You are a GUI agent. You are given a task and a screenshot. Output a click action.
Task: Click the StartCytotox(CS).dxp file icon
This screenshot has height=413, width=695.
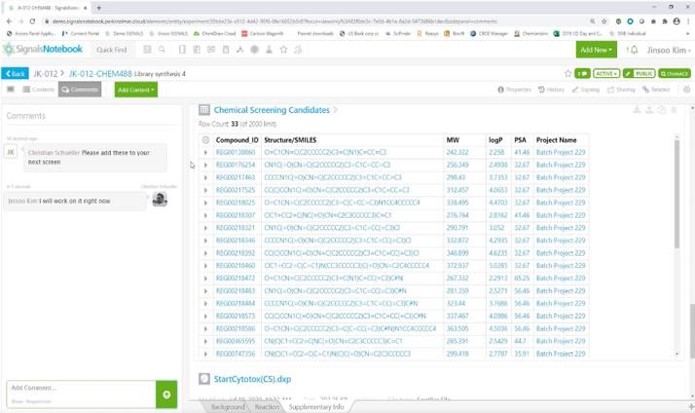click(204, 378)
